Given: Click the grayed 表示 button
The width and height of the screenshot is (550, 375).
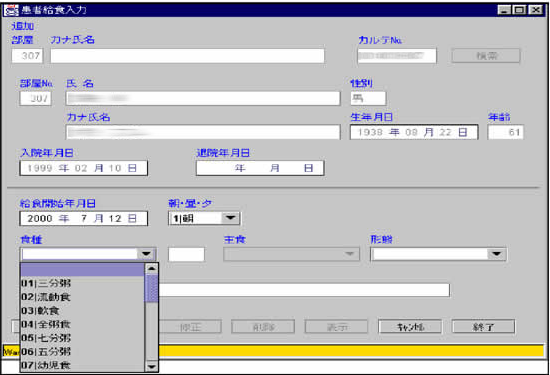Looking at the screenshot, I should (x=337, y=327).
